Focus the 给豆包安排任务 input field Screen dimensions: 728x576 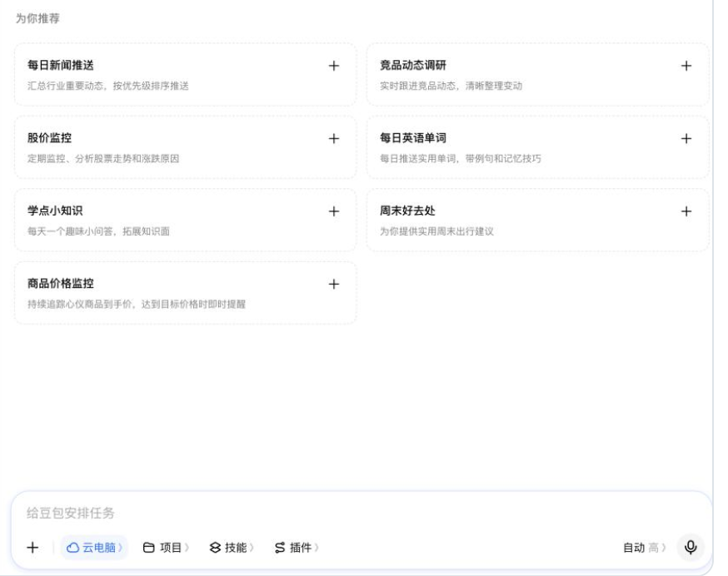pyautogui.click(x=362, y=514)
